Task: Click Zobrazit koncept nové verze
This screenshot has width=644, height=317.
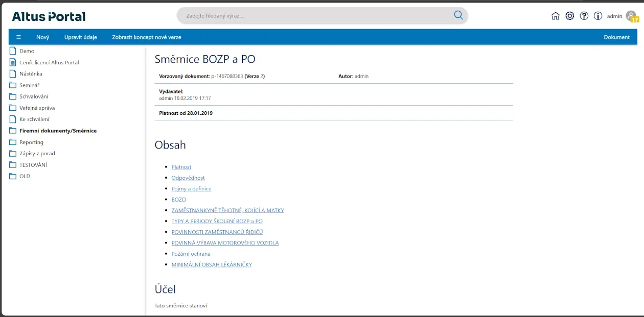Action: tap(147, 37)
